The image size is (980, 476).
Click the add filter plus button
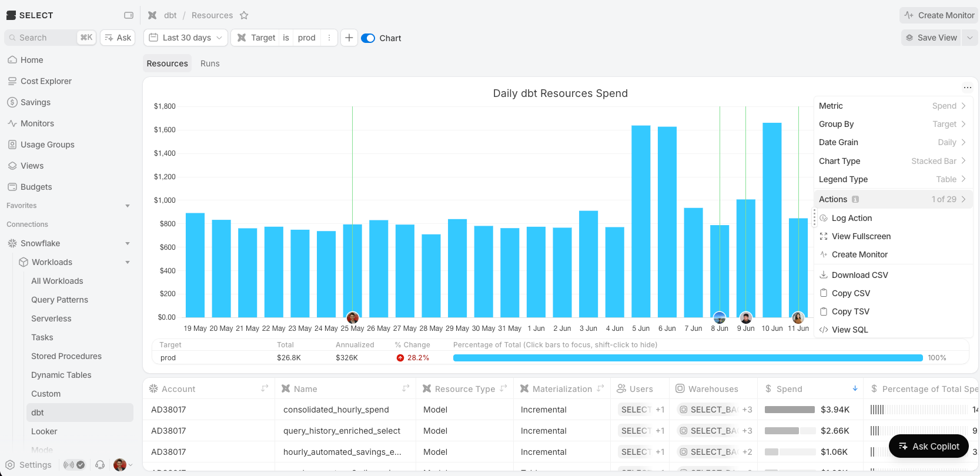tap(349, 38)
